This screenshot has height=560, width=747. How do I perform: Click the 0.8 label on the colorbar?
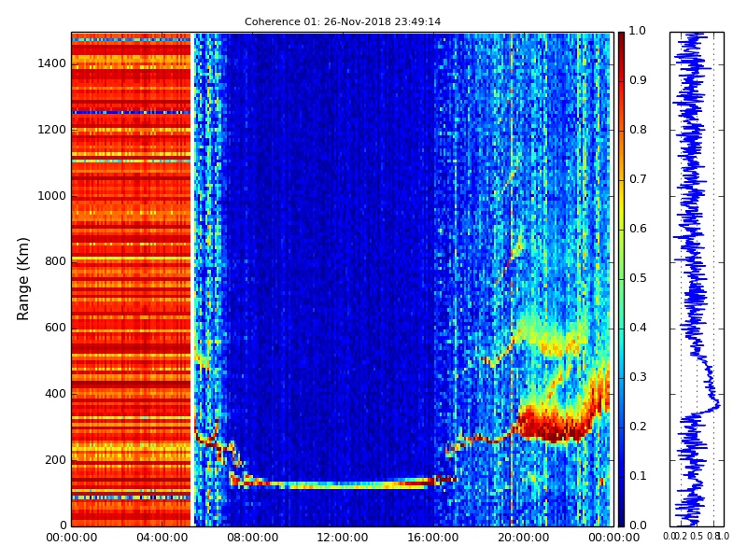[638, 130]
